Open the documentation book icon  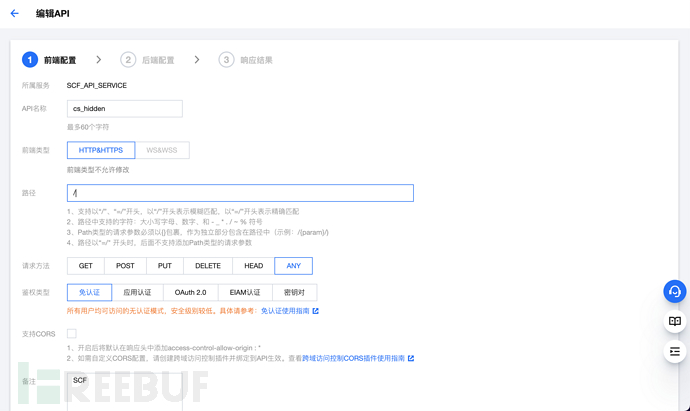coord(675,321)
